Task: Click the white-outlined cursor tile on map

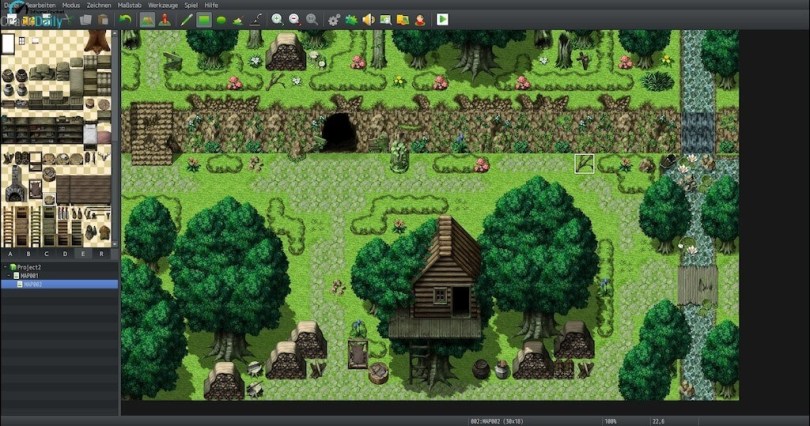Action: coord(584,164)
